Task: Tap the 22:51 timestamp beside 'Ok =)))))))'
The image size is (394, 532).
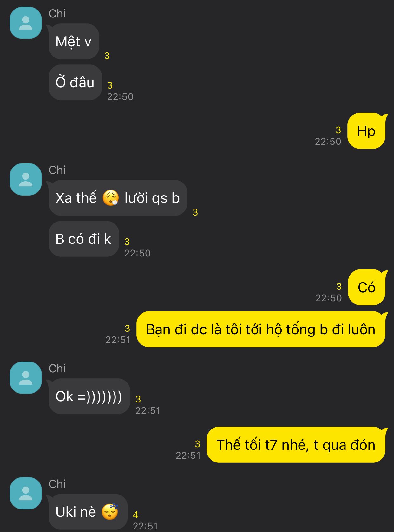Action: [148, 411]
